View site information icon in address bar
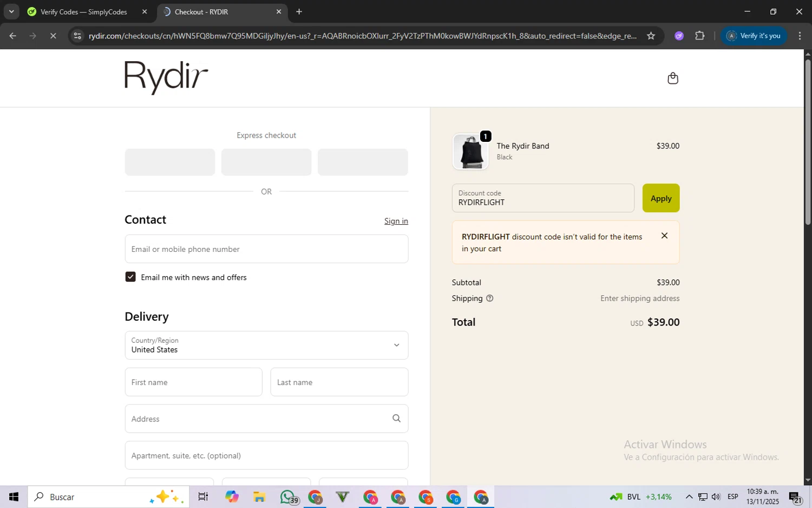This screenshot has height=508, width=812. [x=77, y=36]
